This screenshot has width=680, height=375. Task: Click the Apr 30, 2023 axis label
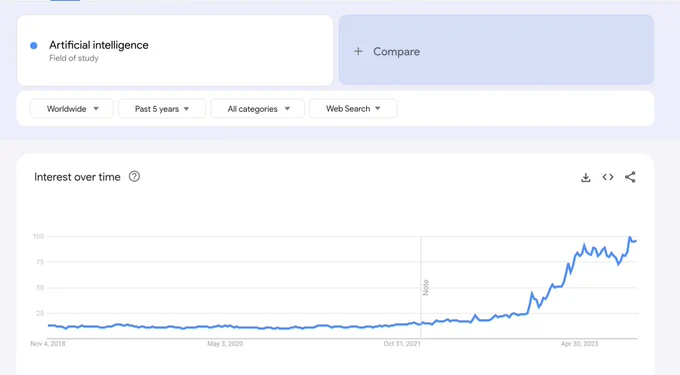[579, 344]
